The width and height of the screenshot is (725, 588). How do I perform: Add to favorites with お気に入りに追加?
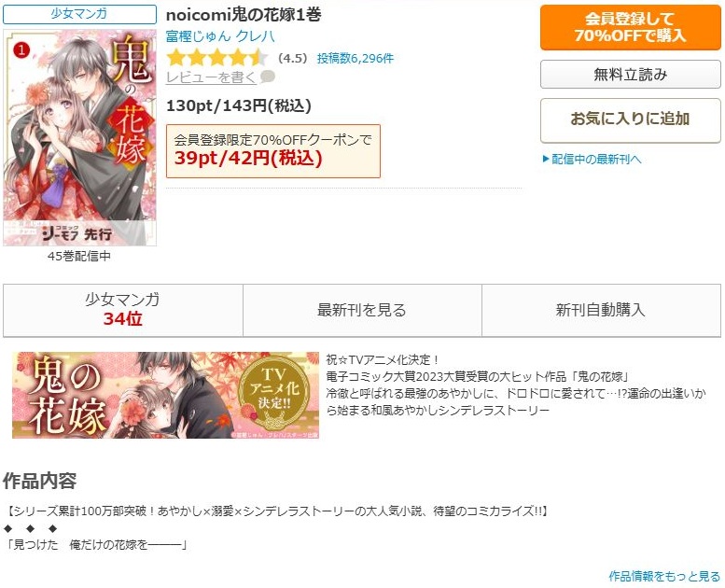(630, 119)
